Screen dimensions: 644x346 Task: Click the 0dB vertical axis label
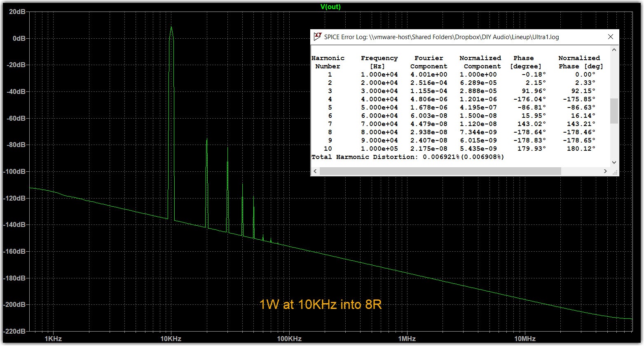tap(19, 38)
